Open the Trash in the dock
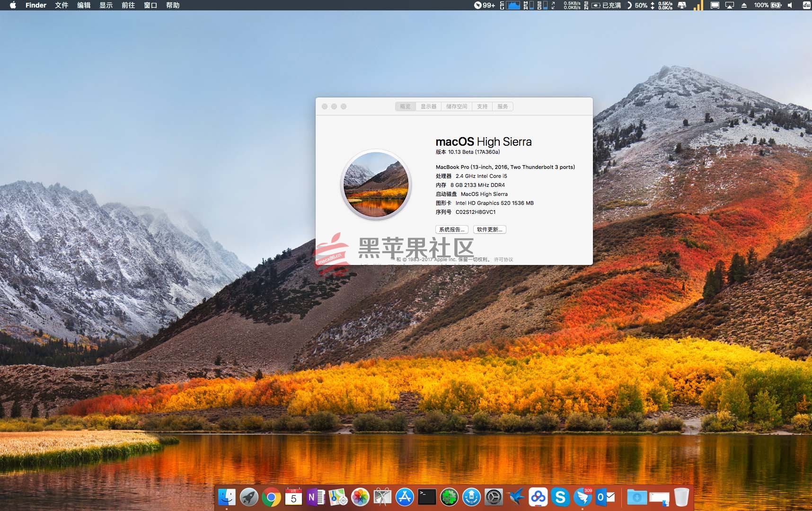 tap(681, 497)
